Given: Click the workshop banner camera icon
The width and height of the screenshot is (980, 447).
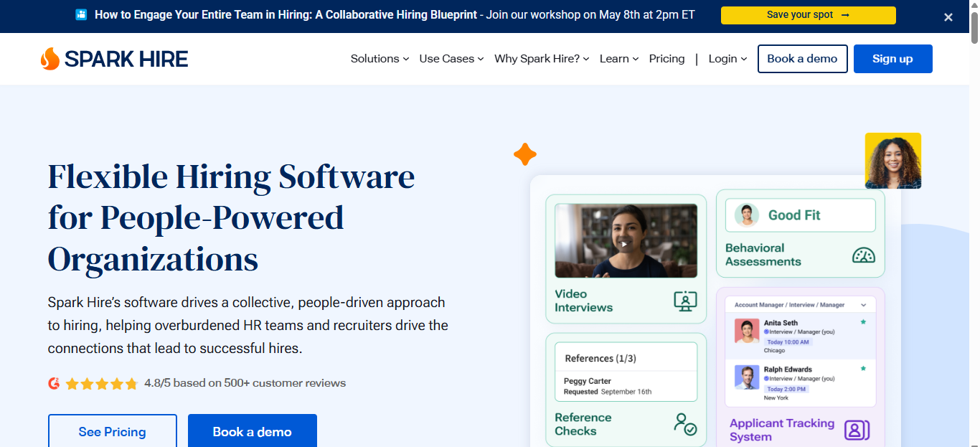Looking at the screenshot, I should click(x=81, y=14).
